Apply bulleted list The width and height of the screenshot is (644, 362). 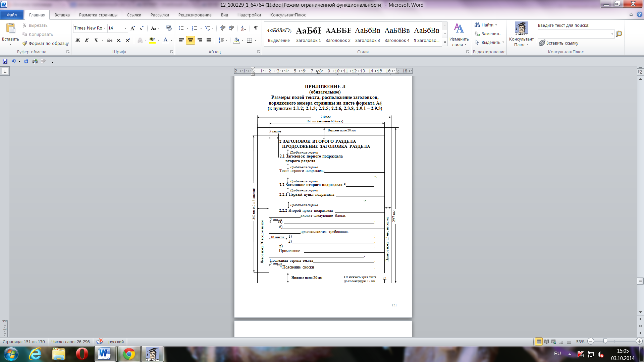[x=181, y=28]
